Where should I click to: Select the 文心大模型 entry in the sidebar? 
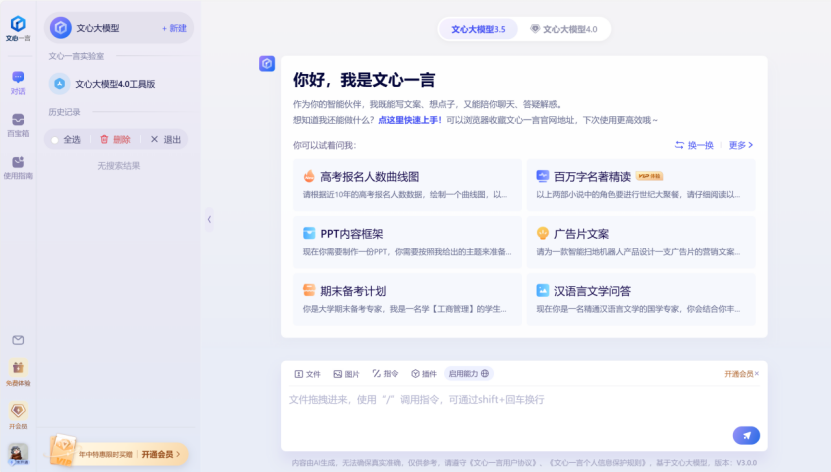(x=119, y=28)
